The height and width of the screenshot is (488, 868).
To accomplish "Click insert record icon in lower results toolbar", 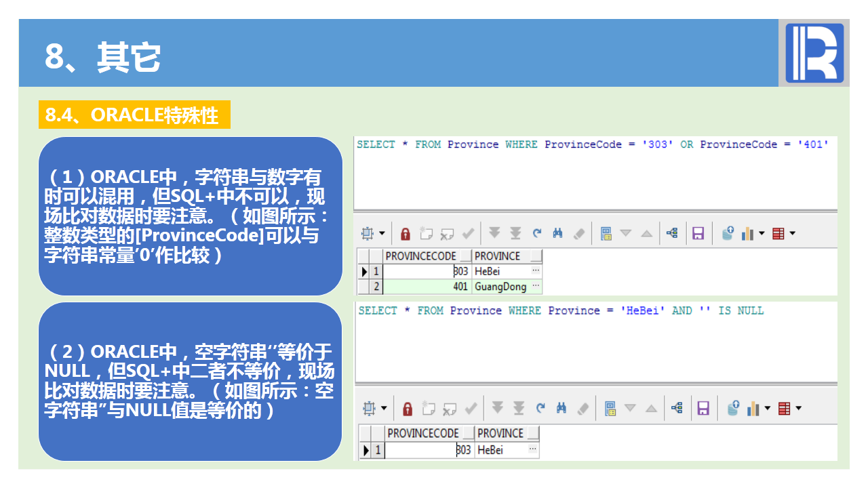I will pos(428,408).
